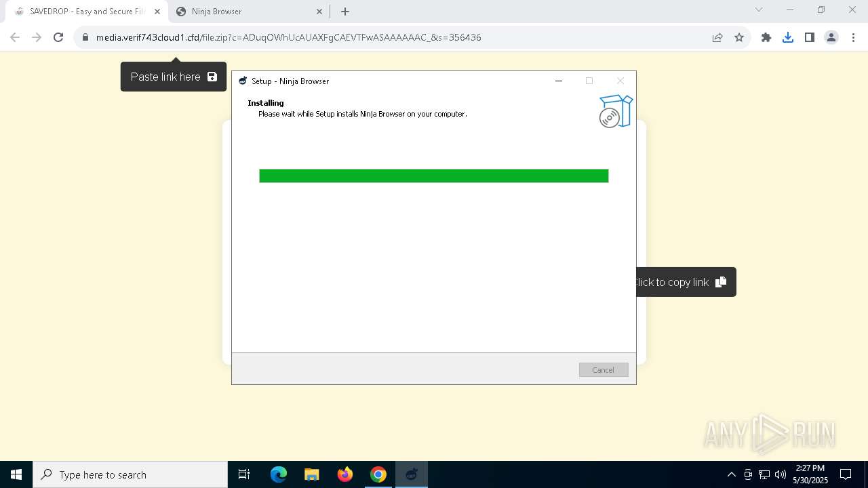Go back to previous page
Image resolution: width=868 pixels, height=488 pixels.
coord(15,37)
